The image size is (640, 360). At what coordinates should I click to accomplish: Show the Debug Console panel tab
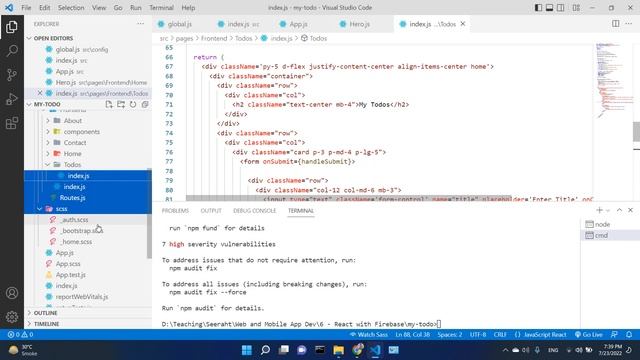click(x=254, y=211)
